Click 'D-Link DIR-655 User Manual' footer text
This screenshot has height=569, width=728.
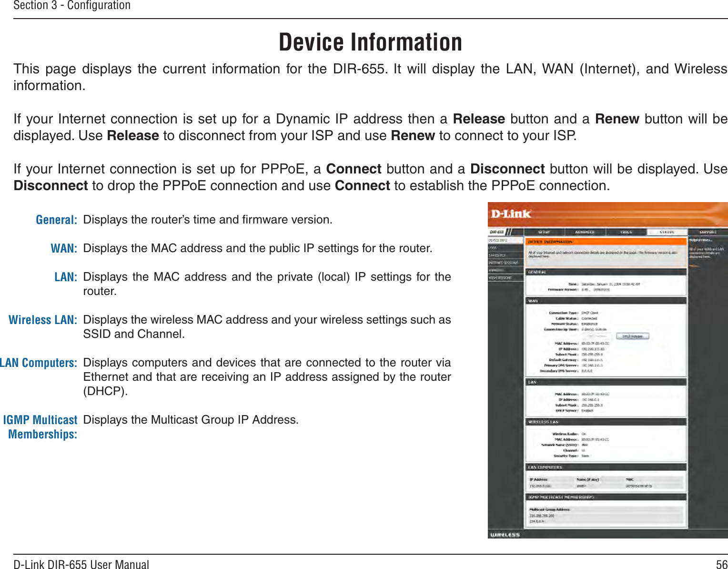pos(81,564)
